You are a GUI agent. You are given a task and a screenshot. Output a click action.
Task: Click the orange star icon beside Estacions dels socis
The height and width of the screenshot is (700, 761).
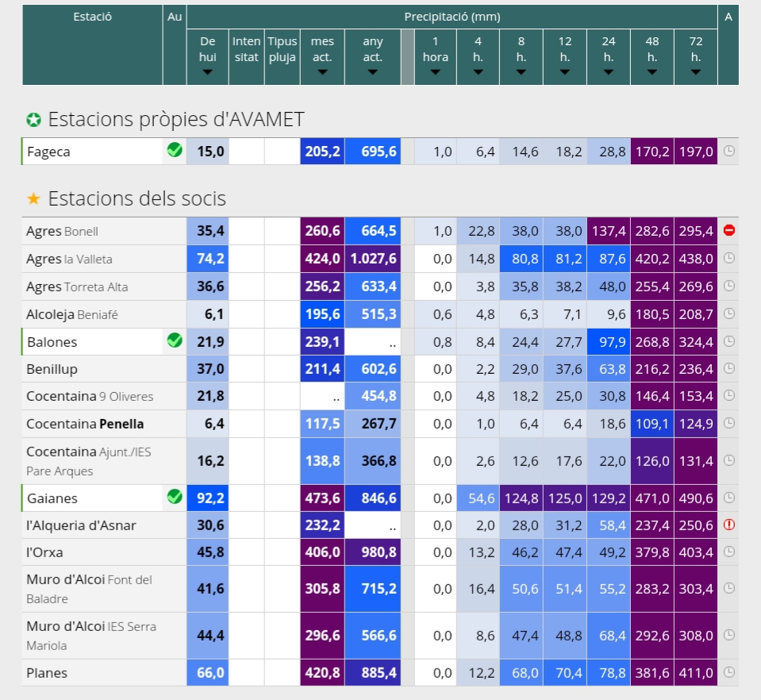[x=33, y=198]
